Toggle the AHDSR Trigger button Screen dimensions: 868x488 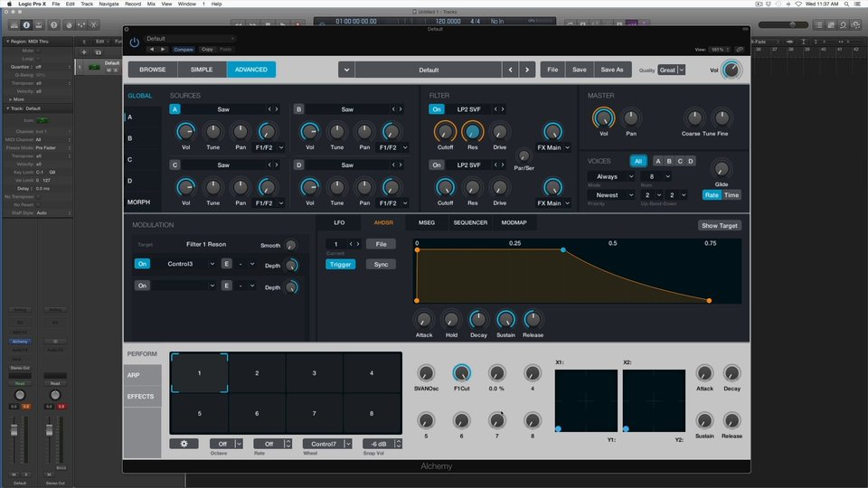(x=340, y=265)
